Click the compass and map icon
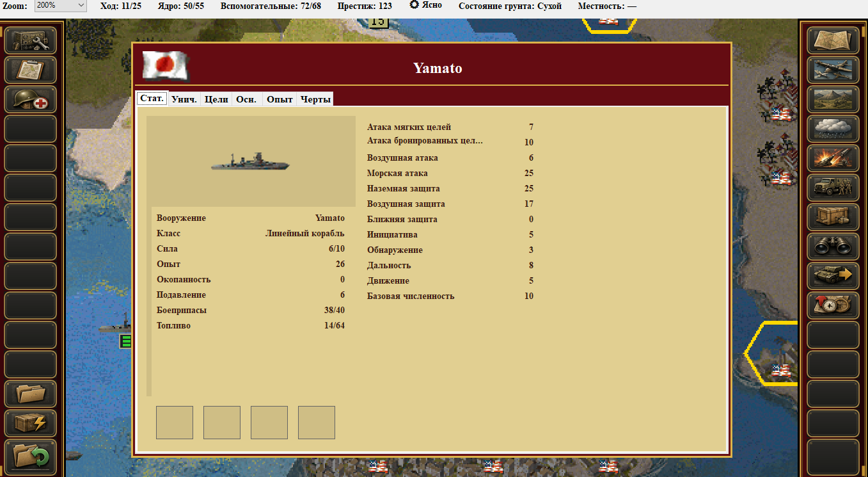Image resolution: width=868 pixels, height=477 pixels. tap(833, 305)
